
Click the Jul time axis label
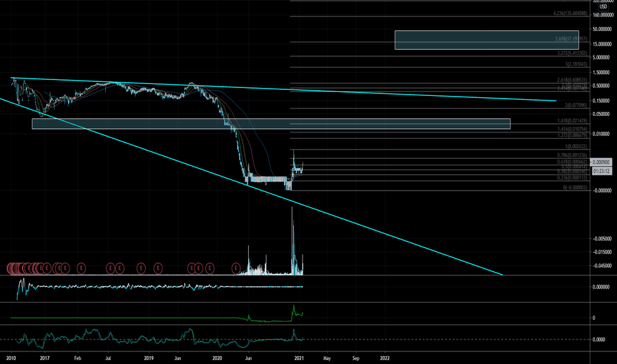(x=108, y=358)
